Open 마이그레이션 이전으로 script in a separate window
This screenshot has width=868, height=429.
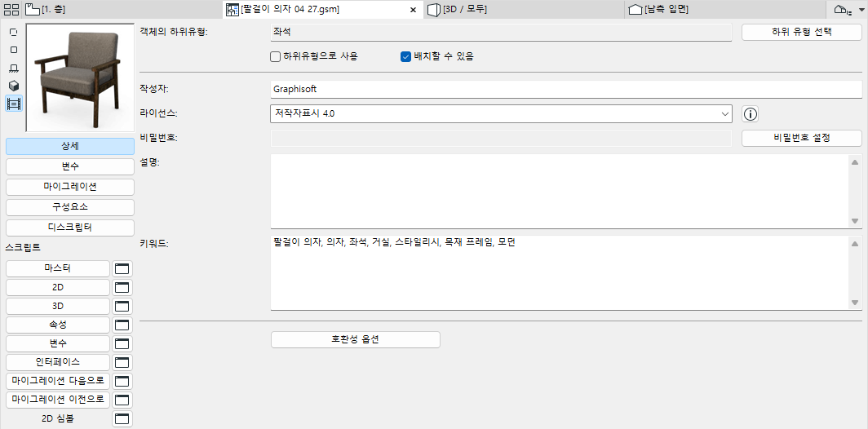click(122, 400)
